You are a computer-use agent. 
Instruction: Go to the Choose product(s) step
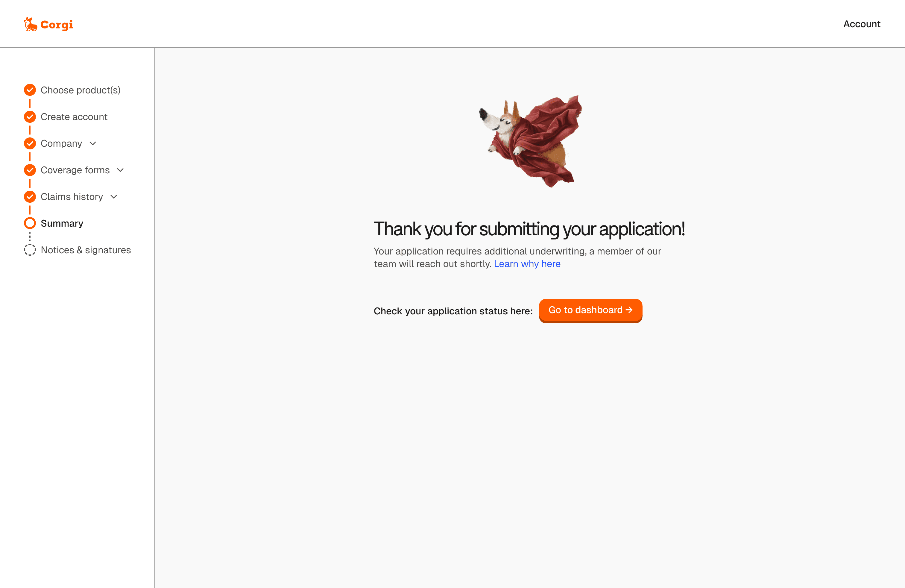click(81, 90)
